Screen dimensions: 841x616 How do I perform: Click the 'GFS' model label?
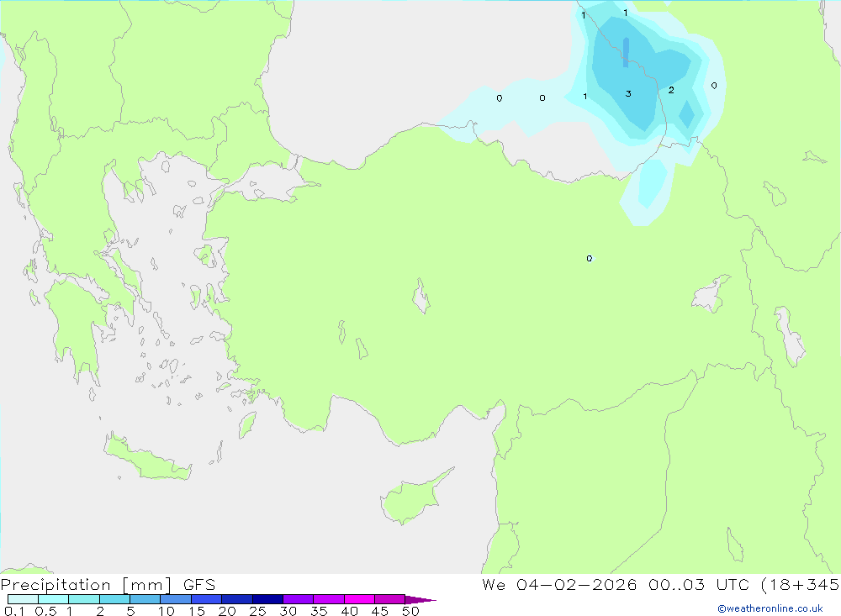point(199,585)
